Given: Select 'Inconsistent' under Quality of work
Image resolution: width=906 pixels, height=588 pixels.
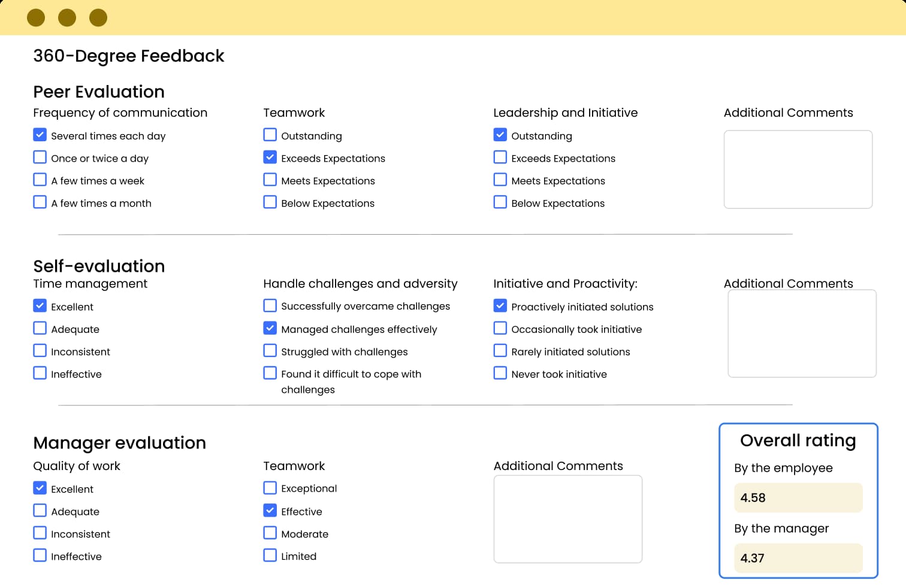Looking at the screenshot, I should click(x=40, y=533).
